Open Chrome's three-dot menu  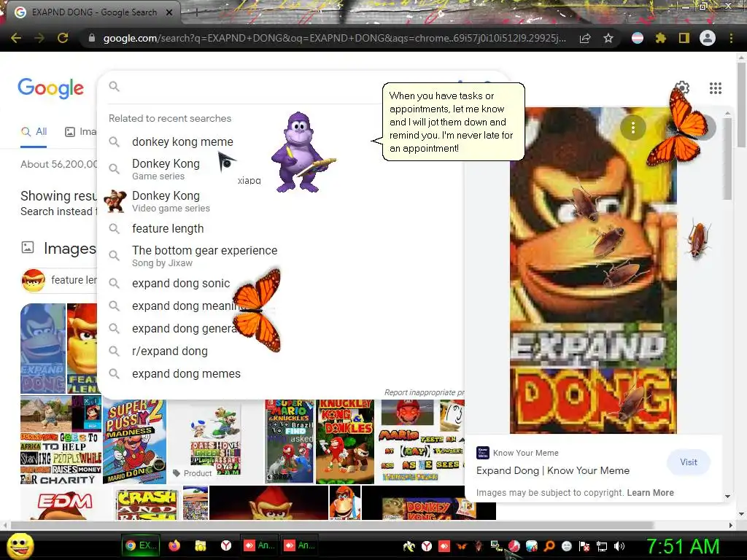point(731,38)
